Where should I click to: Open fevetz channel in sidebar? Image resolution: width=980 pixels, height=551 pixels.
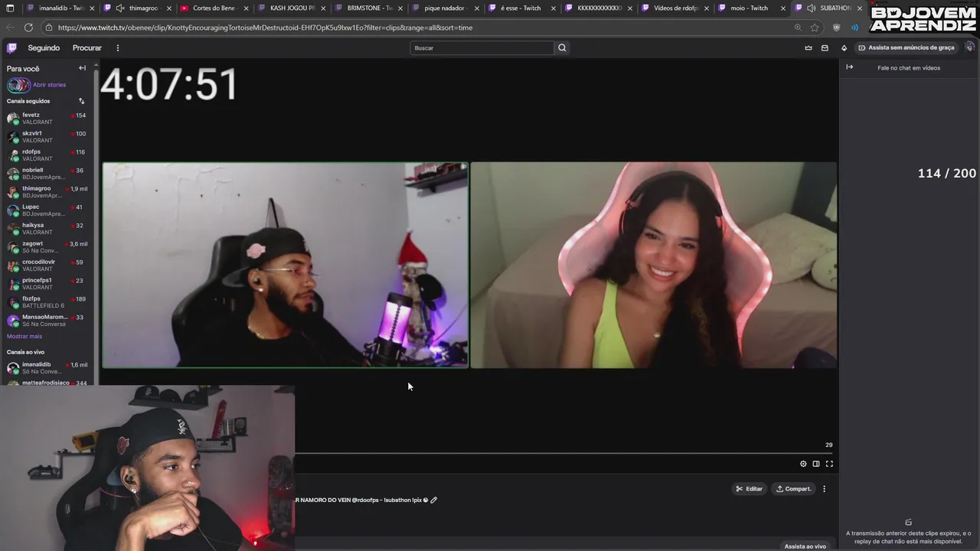pyautogui.click(x=47, y=118)
